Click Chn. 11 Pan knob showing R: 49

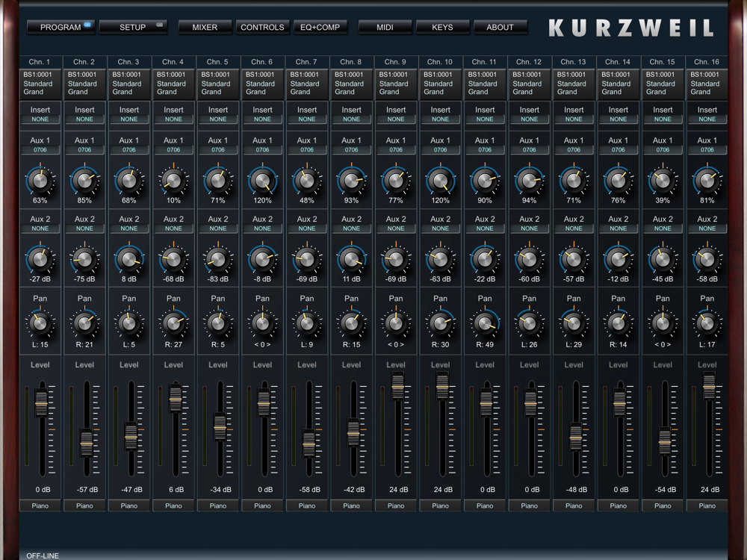point(485,324)
